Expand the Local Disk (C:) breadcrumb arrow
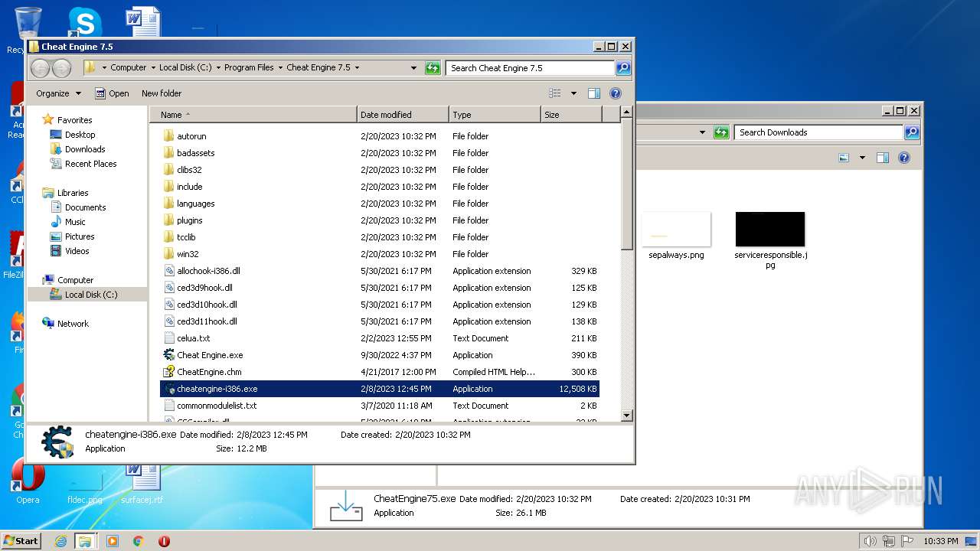The image size is (980, 551). (x=218, y=67)
